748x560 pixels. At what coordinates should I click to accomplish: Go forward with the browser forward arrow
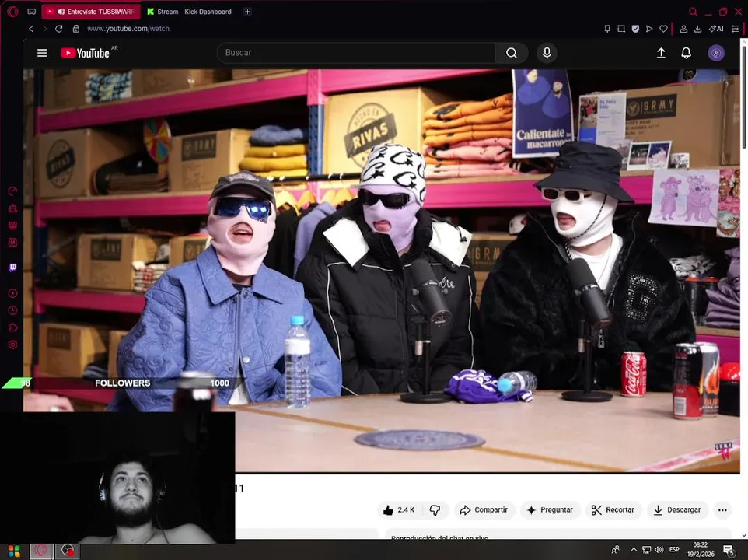(45, 29)
